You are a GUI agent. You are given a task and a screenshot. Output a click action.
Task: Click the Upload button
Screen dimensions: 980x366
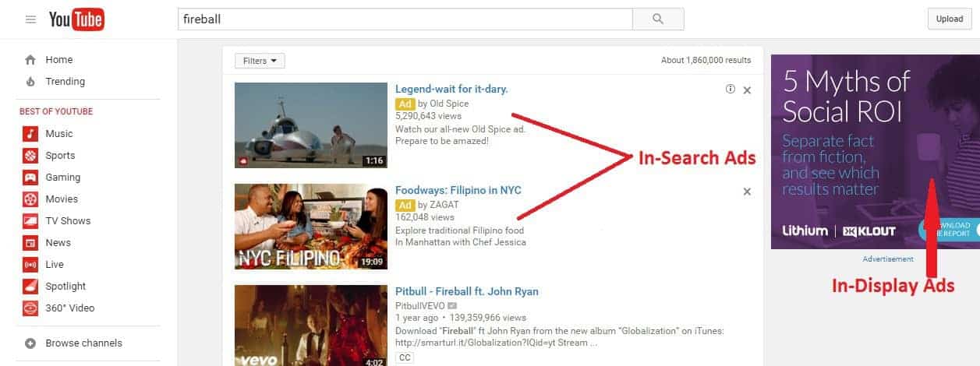(x=950, y=19)
